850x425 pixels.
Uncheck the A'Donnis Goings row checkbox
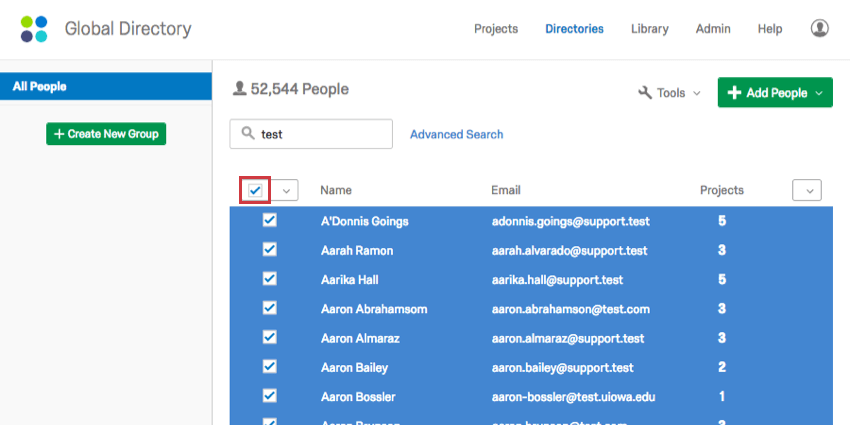tap(269, 221)
